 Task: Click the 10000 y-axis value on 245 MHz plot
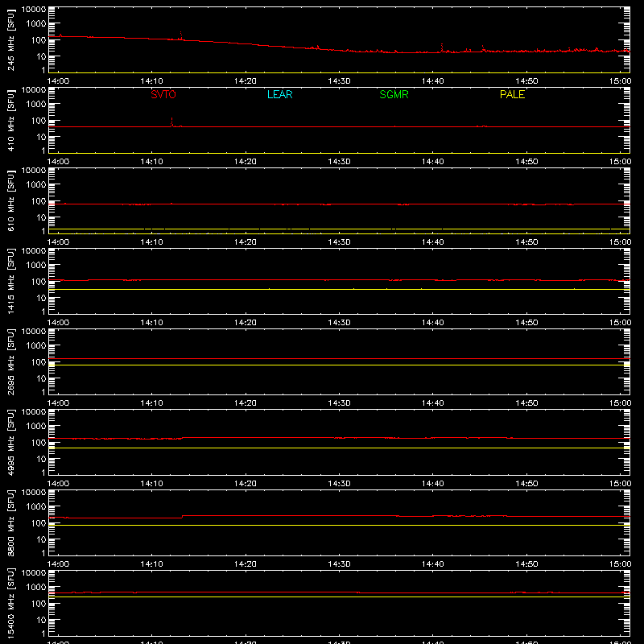pos(34,10)
